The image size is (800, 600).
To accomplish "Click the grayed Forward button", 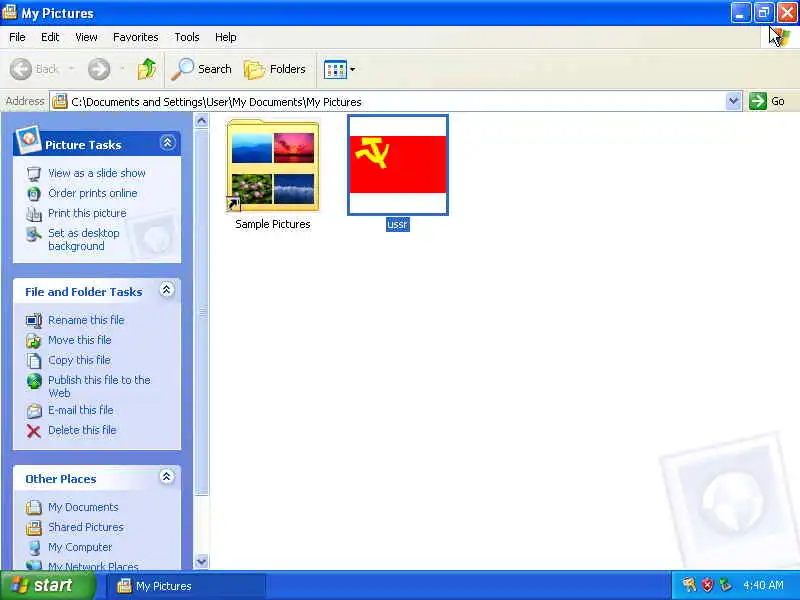I will [x=99, y=69].
